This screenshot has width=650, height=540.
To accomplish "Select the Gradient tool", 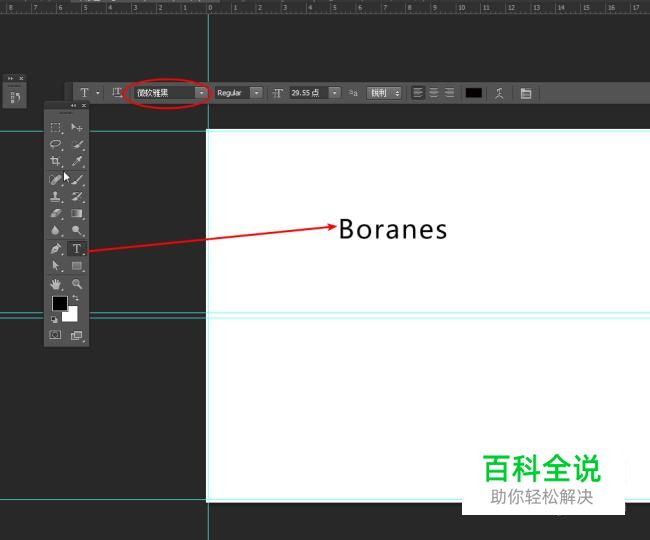I will (77, 213).
